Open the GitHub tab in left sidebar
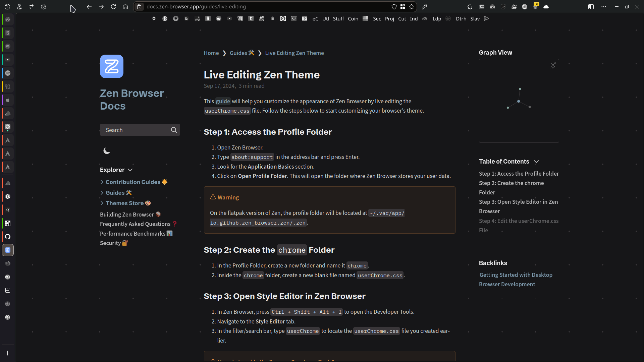The height and width of the screenshot is (362, 644). (x=8, y=237)
